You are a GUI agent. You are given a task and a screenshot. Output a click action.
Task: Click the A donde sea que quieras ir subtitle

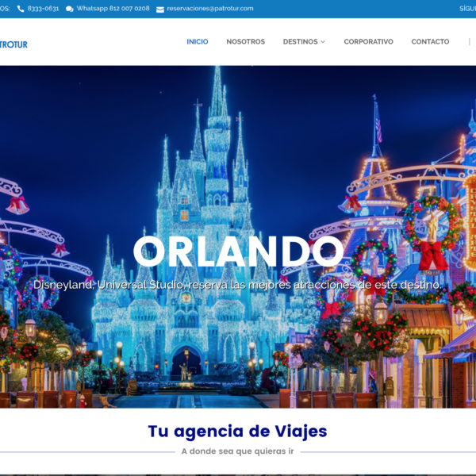238,451
